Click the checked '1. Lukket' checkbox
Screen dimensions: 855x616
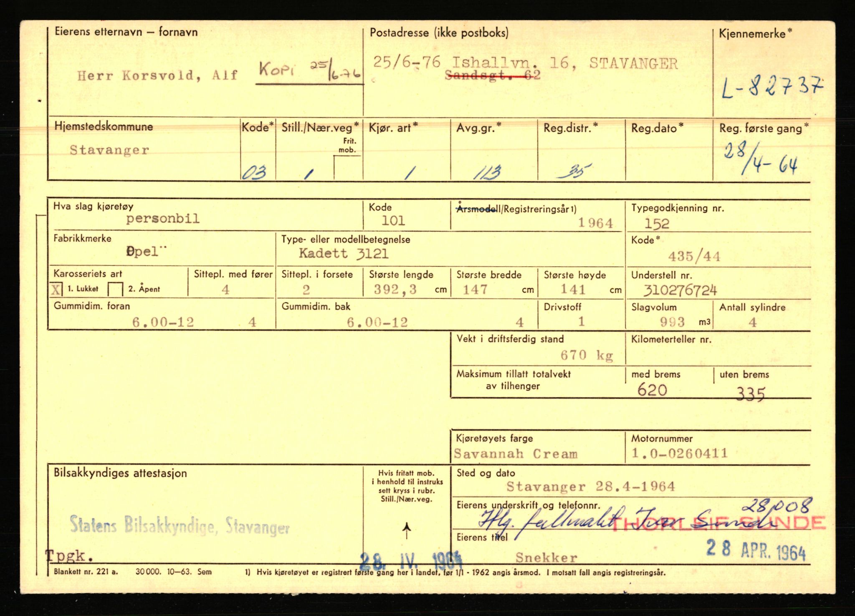[x=56, y=289]
